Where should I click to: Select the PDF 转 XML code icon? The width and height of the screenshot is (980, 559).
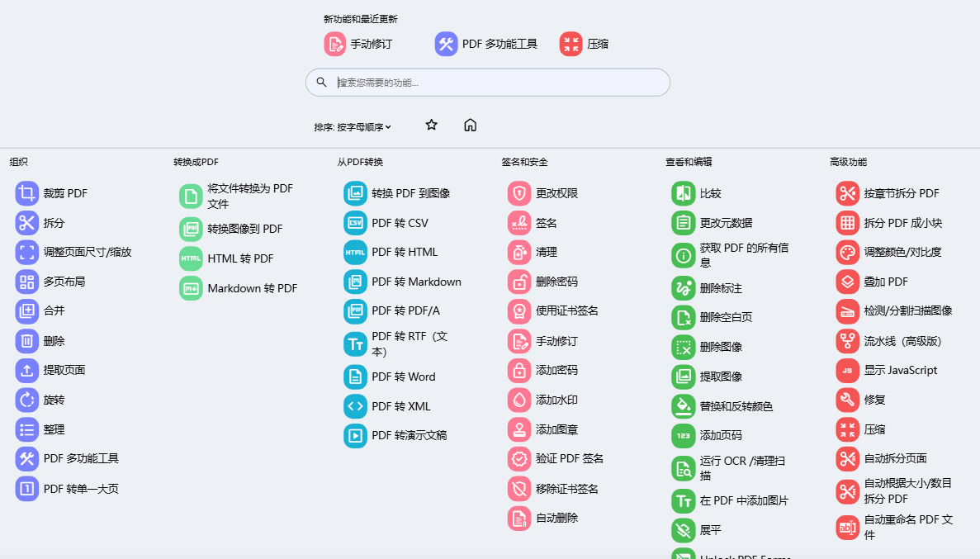click(356, 405)
